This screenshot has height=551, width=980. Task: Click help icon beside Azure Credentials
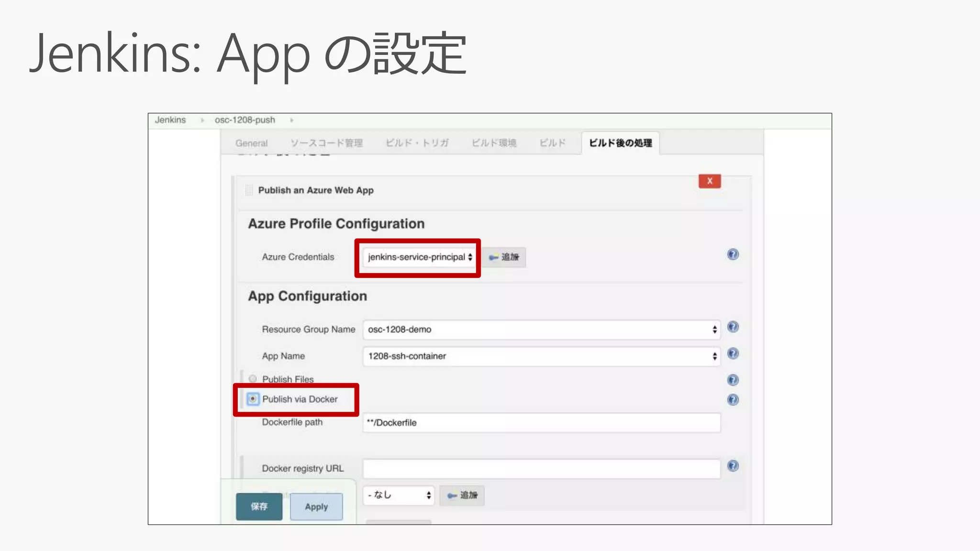click(733, 254)
